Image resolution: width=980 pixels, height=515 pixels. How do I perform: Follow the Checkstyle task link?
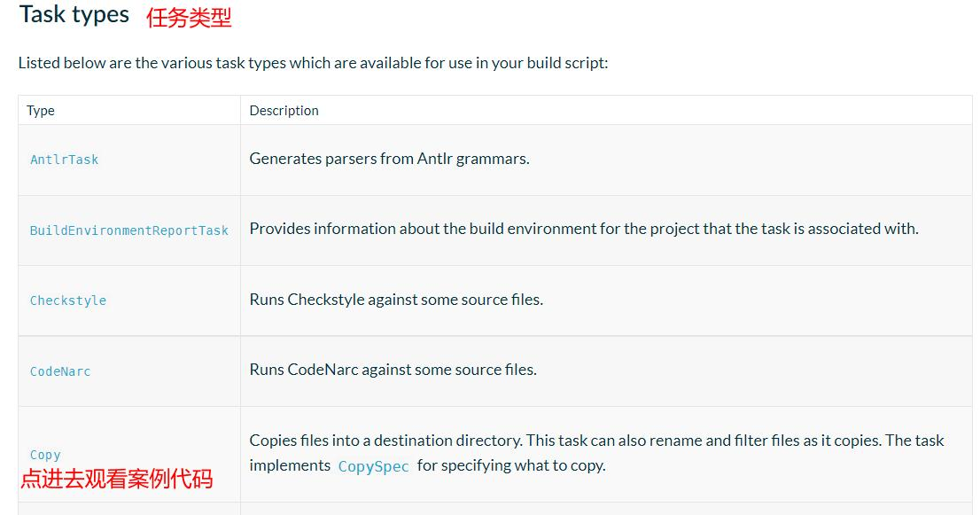[x=68, y=300]
